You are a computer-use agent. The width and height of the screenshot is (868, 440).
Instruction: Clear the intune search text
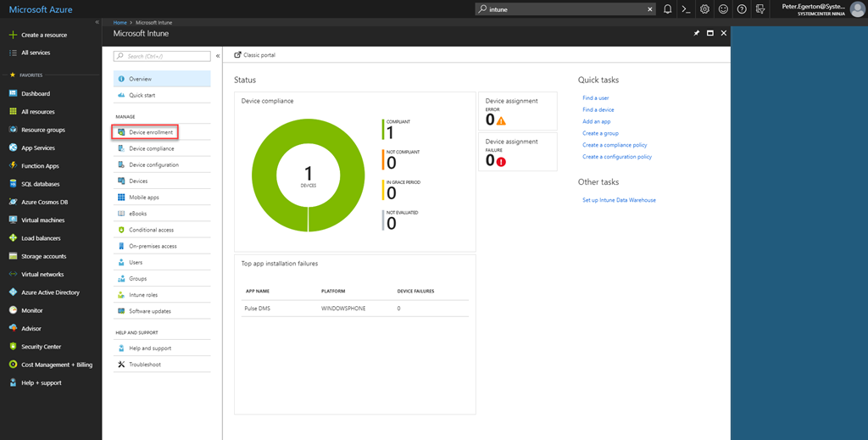pos(650,9)
